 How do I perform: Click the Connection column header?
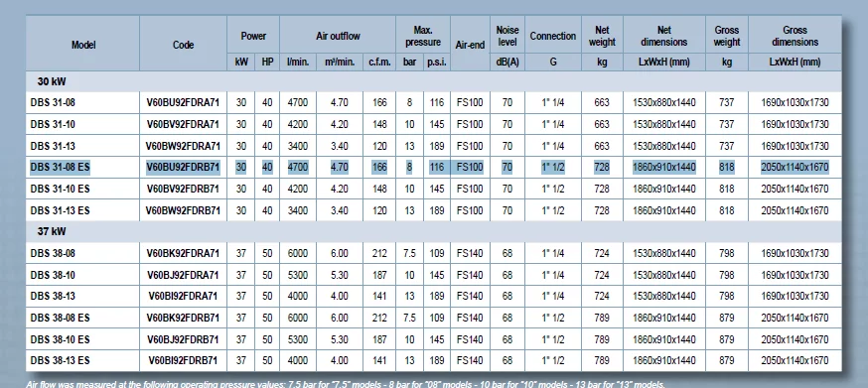(x=552, y=36)
